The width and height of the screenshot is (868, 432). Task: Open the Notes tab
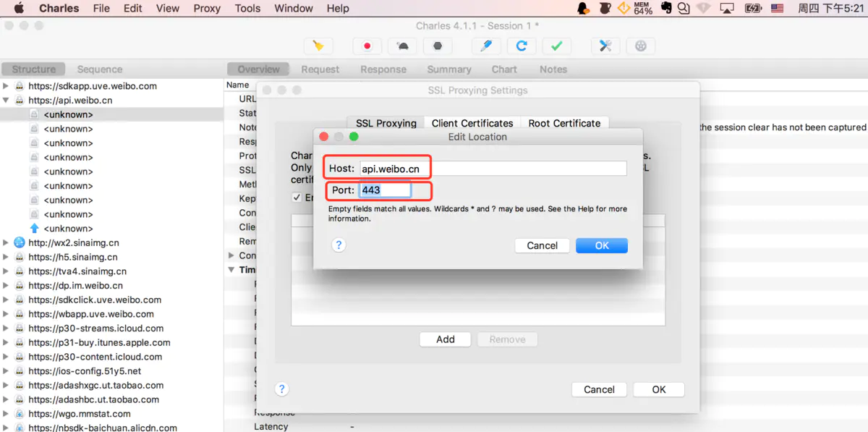click(x=553, y=69)
